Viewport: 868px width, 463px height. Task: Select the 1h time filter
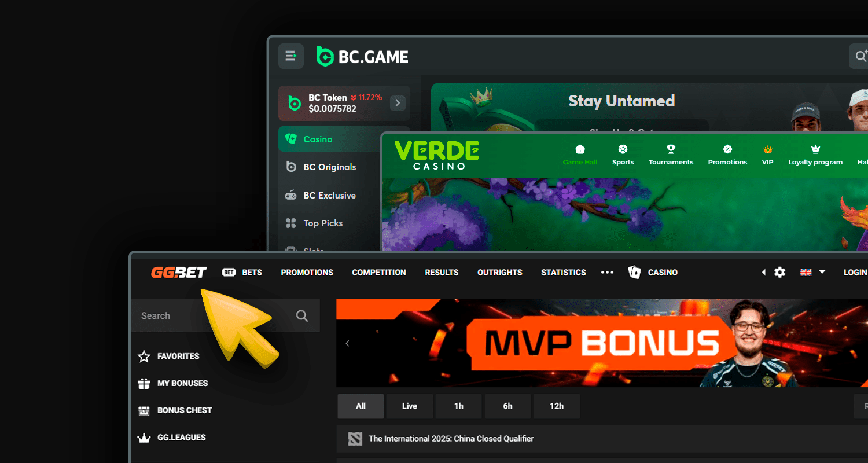459,406
